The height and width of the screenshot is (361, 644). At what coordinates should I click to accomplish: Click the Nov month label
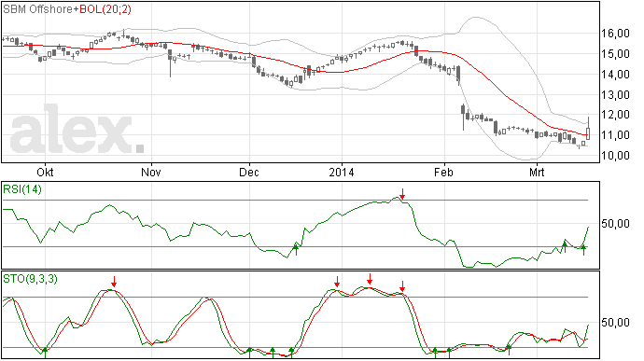(151, 172)
